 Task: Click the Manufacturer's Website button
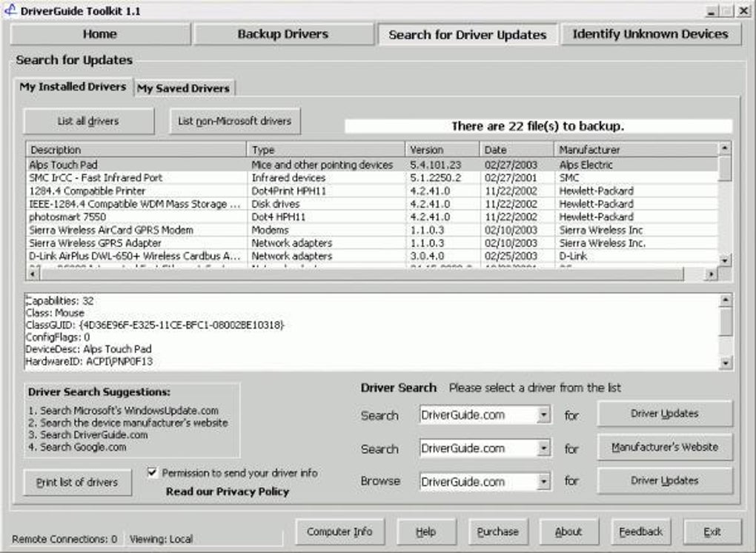click(x=665, y=447)
